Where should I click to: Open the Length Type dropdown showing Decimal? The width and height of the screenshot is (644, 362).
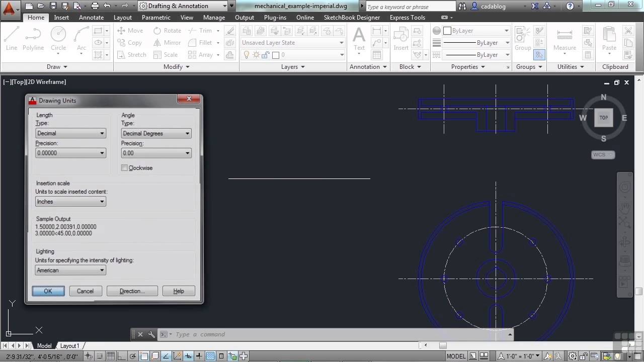click(x=70, y=133)
